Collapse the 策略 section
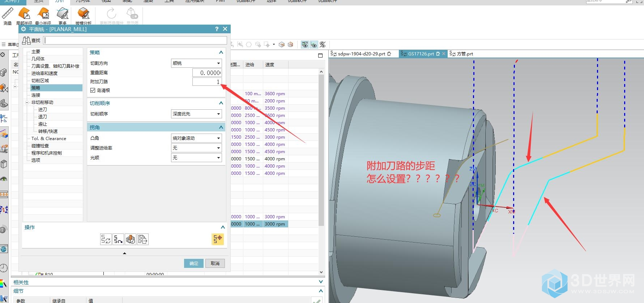644x303 pixels. coord(221,52)
